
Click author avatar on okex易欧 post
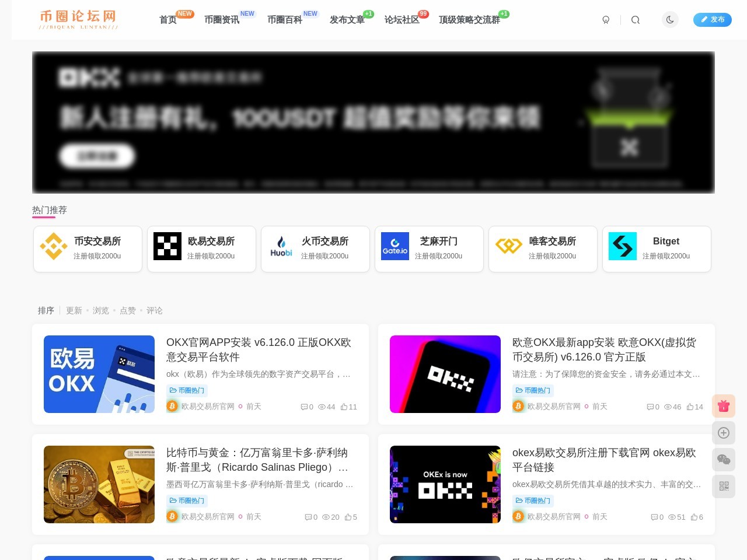tap(518, 516)
